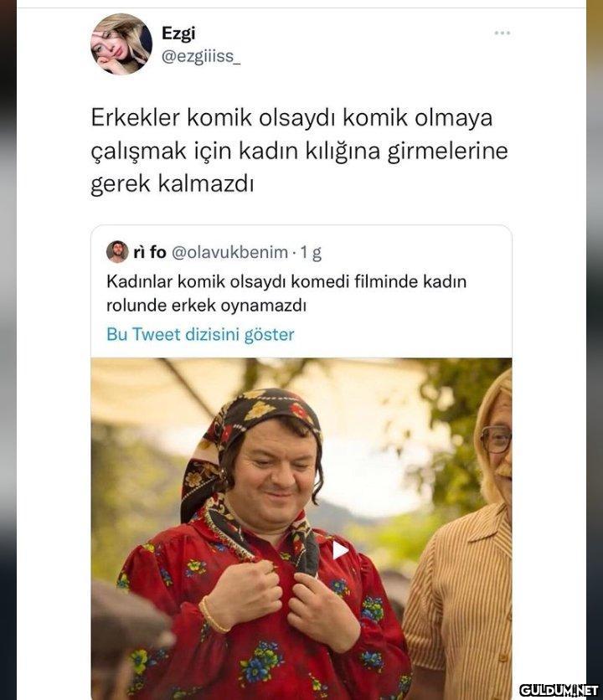The width and height of the screenshot is (603, 700).
Task: Open Ezgi's profile picture avatar
Action: point(121,44)
